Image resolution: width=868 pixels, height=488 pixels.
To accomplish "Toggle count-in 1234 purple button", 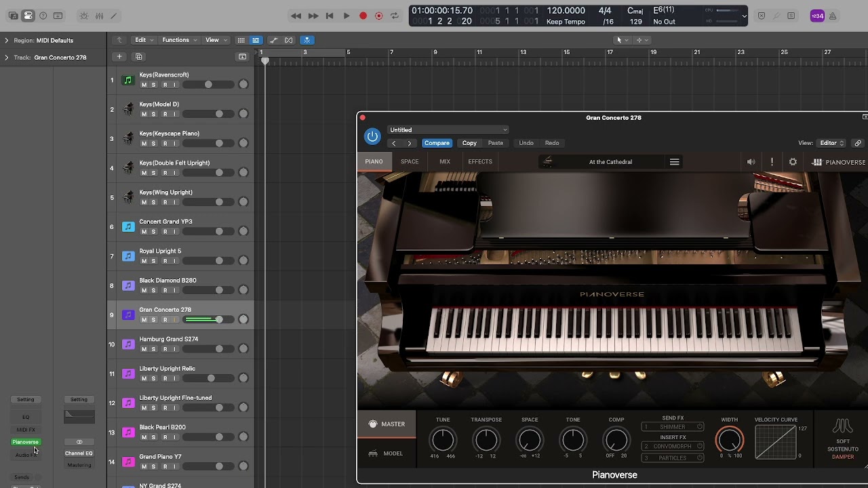I will tap(817, 16).
